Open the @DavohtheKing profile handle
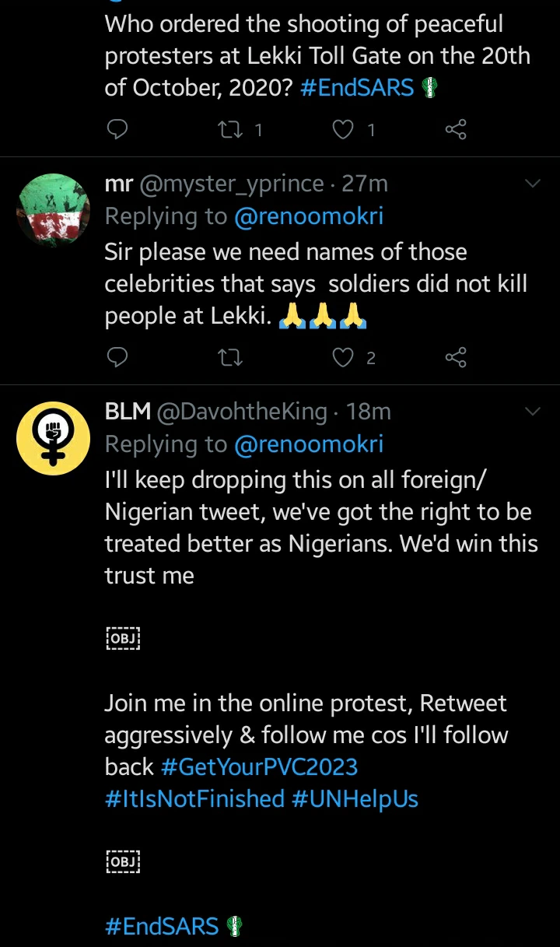This screenshot has width=560, height=947. tap(242, 412)
